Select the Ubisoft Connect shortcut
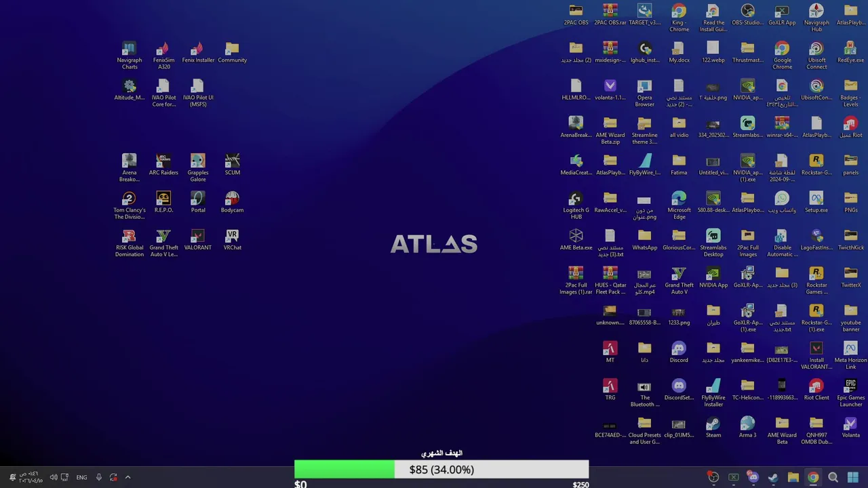Screen dimensions: 868x488 tap(816, 56)
